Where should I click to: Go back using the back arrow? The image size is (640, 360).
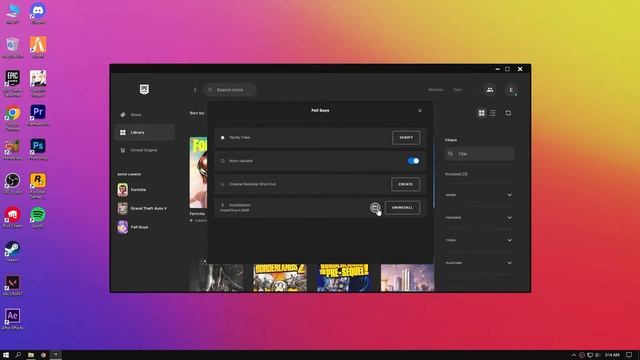[195, 90]
